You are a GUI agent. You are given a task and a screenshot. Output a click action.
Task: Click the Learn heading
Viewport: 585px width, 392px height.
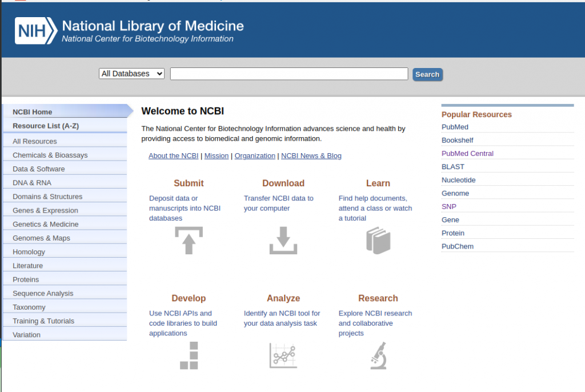pos(378,183)
